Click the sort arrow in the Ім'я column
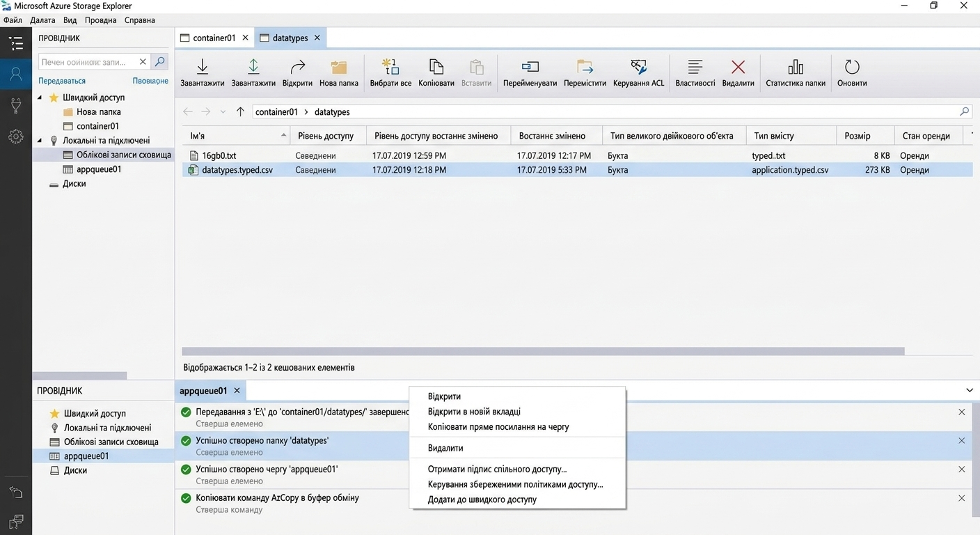Image resolution: width=980 pixels, height=535 pixels. pos(284,136)
